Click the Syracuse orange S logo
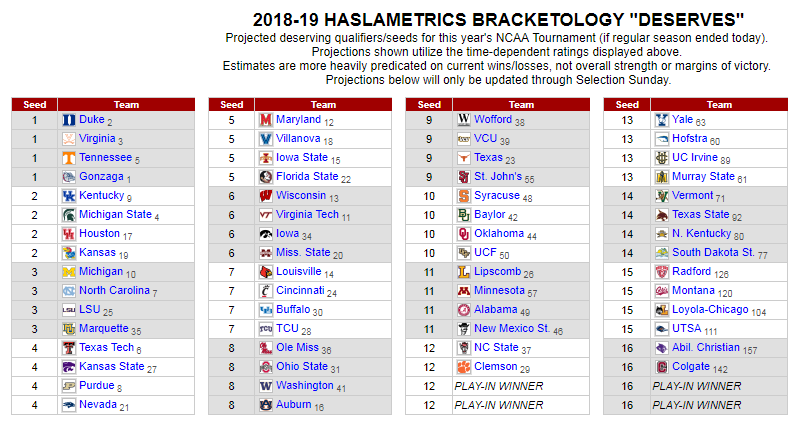 (x=463, y=196)
